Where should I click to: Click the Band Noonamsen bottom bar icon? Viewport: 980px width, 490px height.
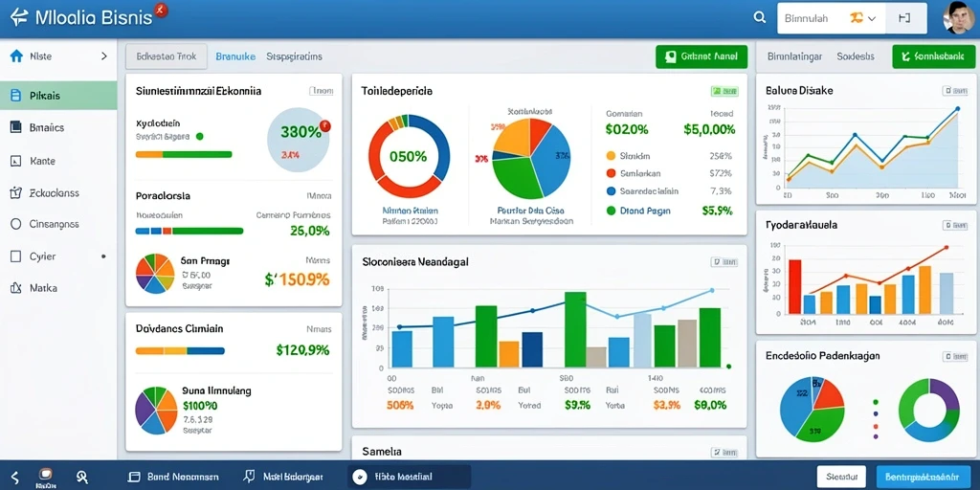click(134, 477)
